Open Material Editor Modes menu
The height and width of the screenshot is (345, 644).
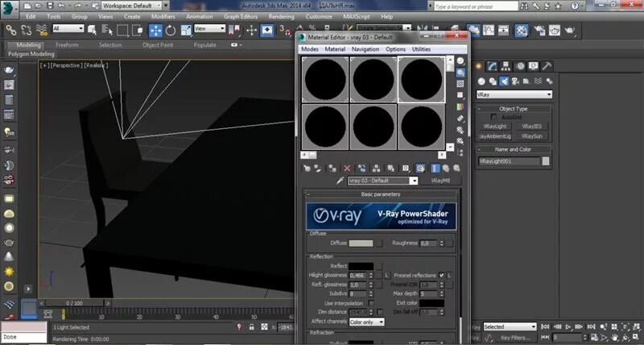tap(310, 49)
